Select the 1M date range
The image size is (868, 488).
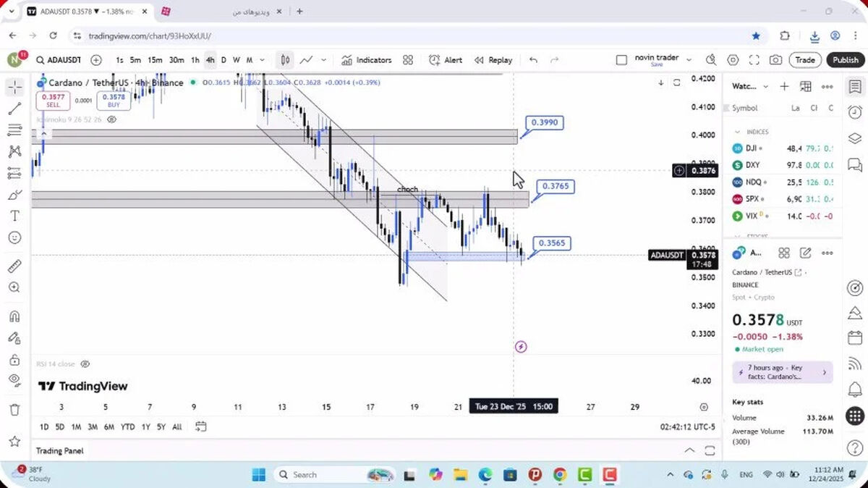76,426
